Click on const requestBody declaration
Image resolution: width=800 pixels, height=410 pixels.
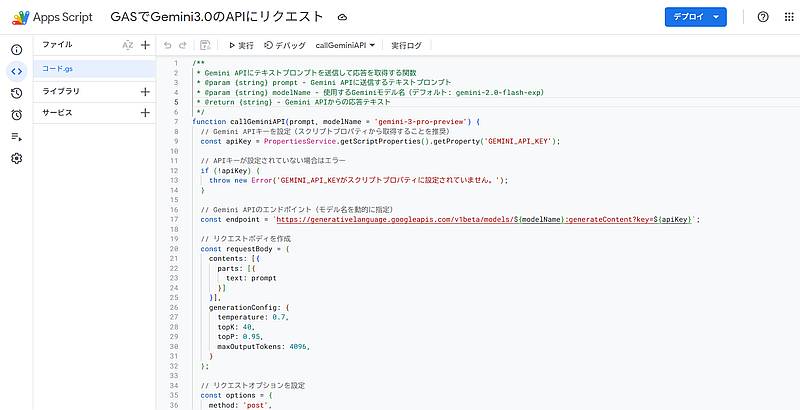tap(245, 249)
